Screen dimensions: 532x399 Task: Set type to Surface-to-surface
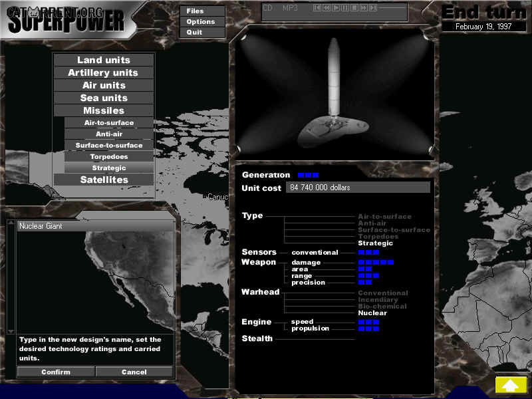pos(394,229)
